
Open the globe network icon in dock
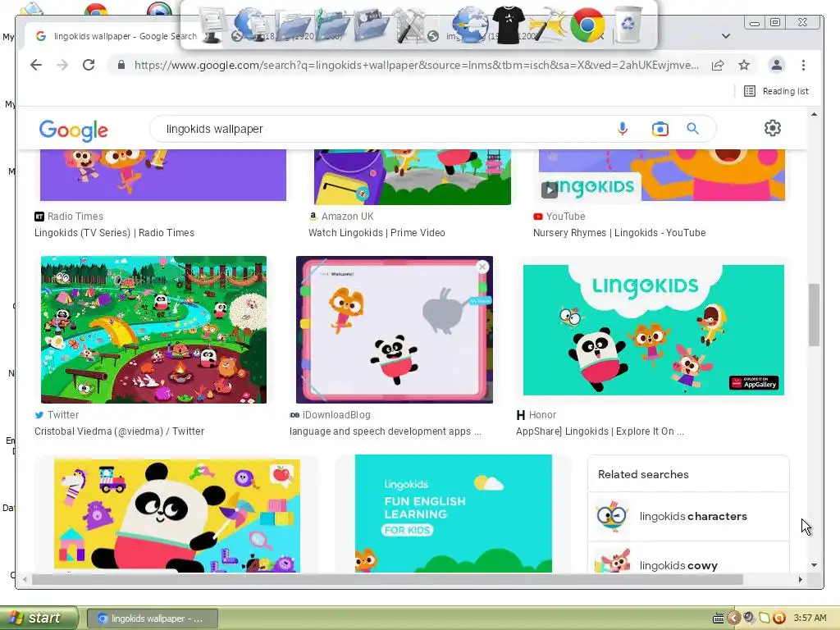251,25
